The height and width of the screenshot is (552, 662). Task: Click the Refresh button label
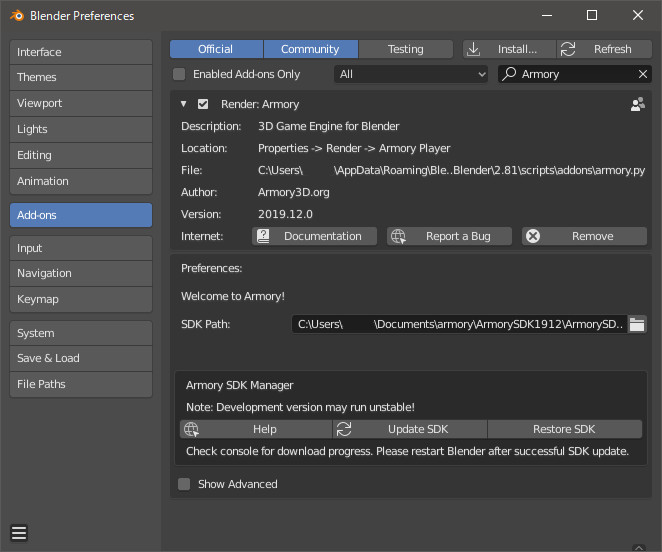(613, 49)
